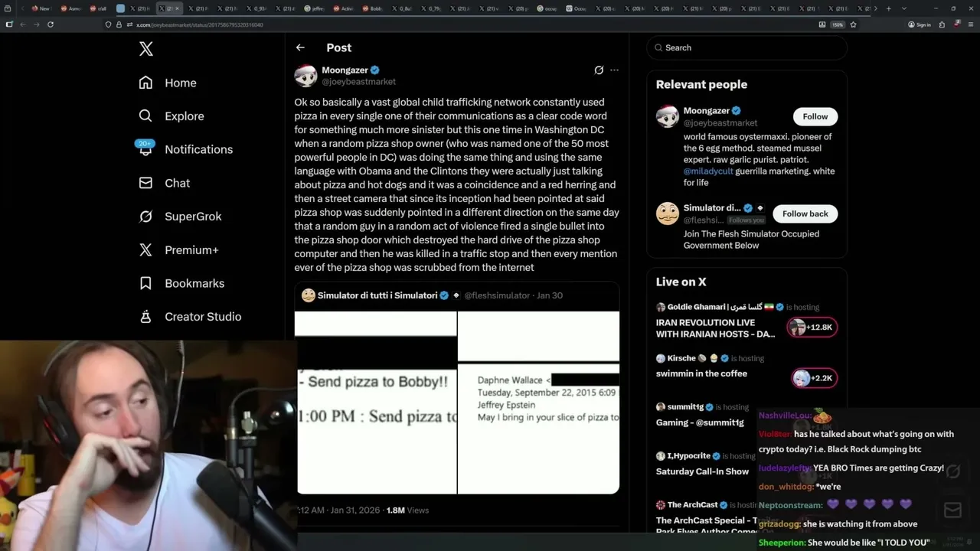Join the IRAN REVOLUTION LIVE space

[717, 328]
